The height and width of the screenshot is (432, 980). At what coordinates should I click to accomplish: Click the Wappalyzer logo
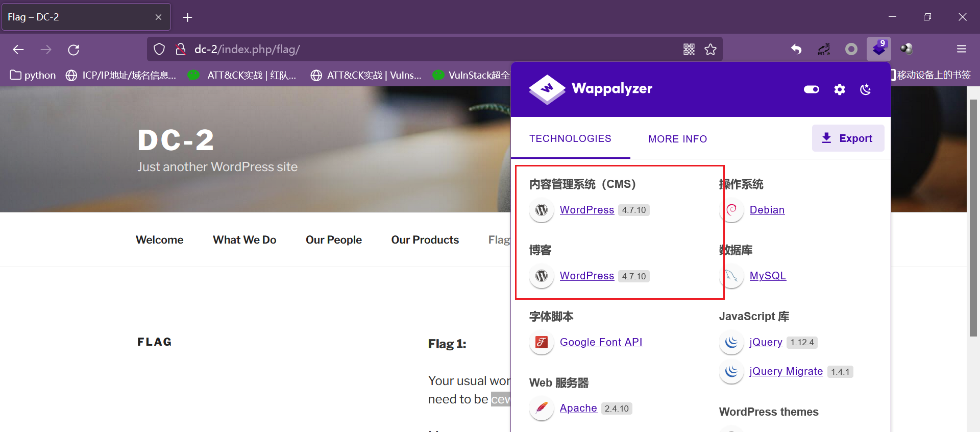pyautogui.click(x=591, y=89)
